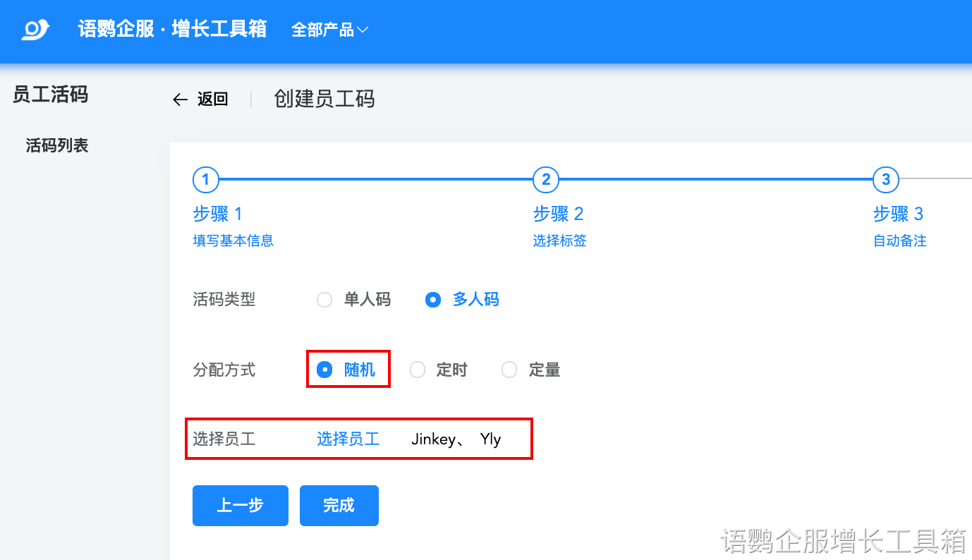Click the bird logo icon
This screenshot has height=560, width=972.
(35, 30)
